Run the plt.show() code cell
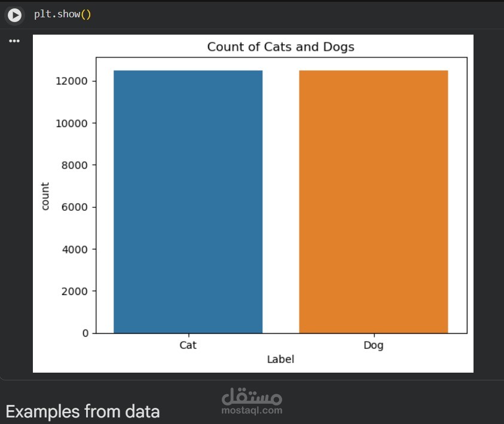 point(14,15)
